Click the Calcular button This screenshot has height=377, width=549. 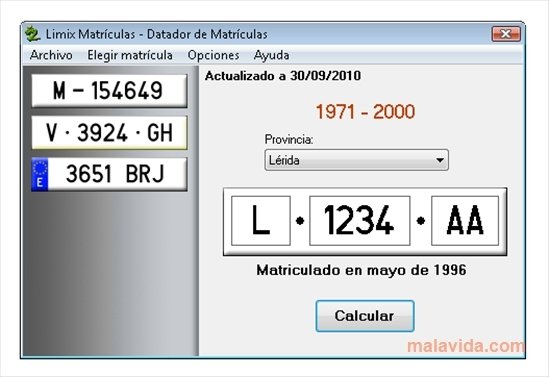pyautogui.click(x=365, y=316)
